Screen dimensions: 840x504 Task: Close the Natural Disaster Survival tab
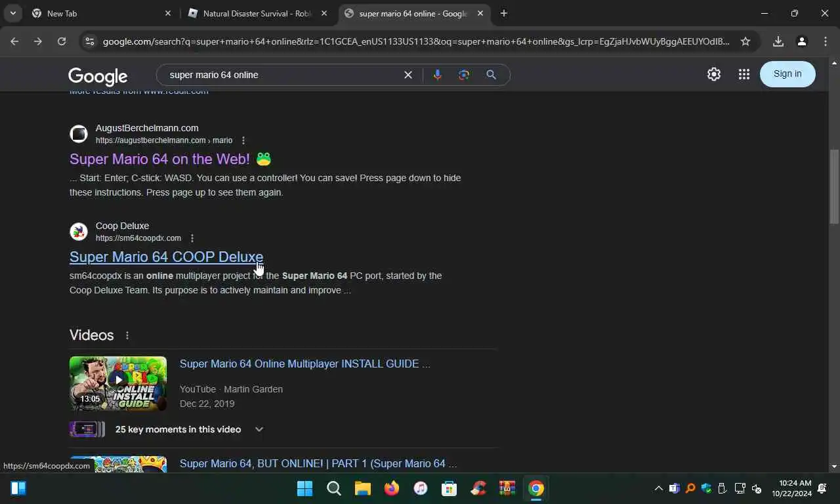coord(324,13)
